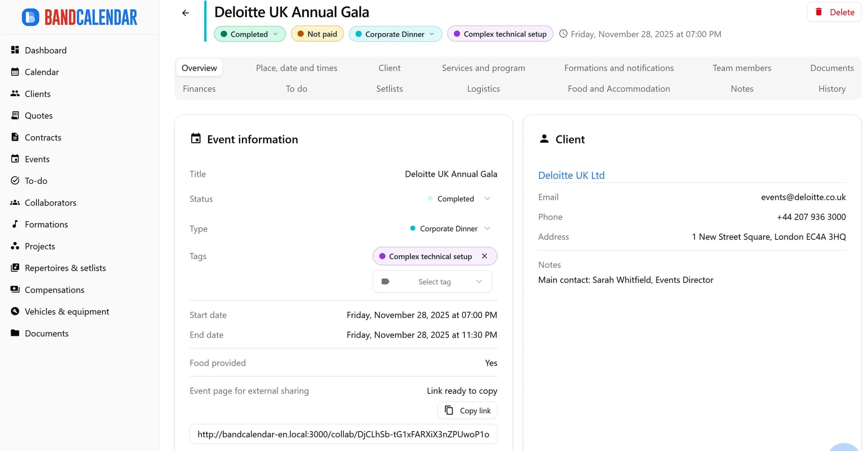The width and height of the screenshot is (868, 451).
Task: Click the Event information calendar icon
Action: (x=196, y=138)
